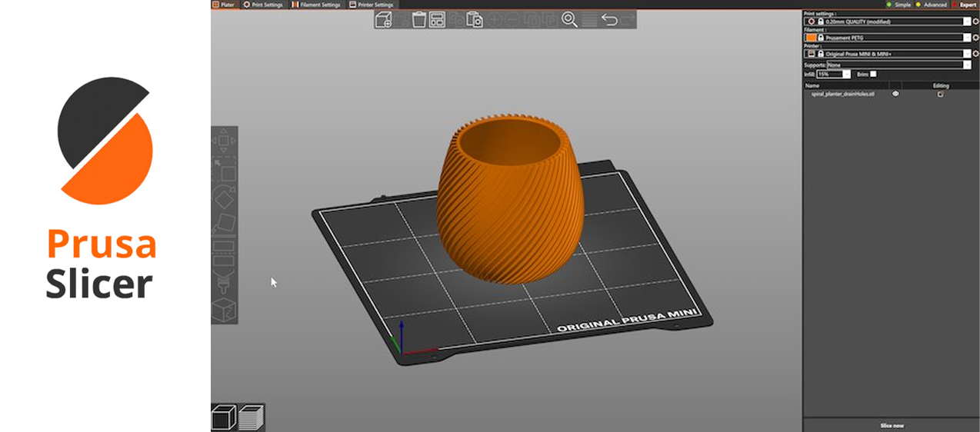
Task: Select spiral_planter_drainHoles.stl in object list
Action: (x=843, y=94)
